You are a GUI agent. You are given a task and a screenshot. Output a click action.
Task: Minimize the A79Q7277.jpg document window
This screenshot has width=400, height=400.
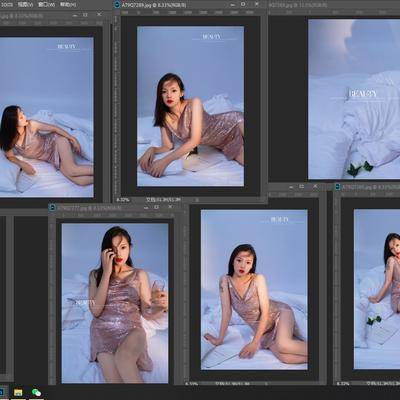click(x=146, y=207)
